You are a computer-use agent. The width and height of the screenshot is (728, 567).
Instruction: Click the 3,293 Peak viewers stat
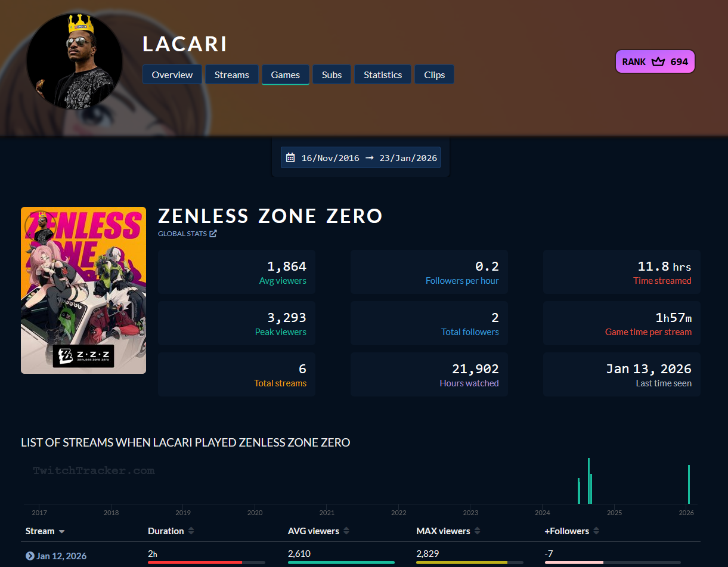tap(237, 323)
